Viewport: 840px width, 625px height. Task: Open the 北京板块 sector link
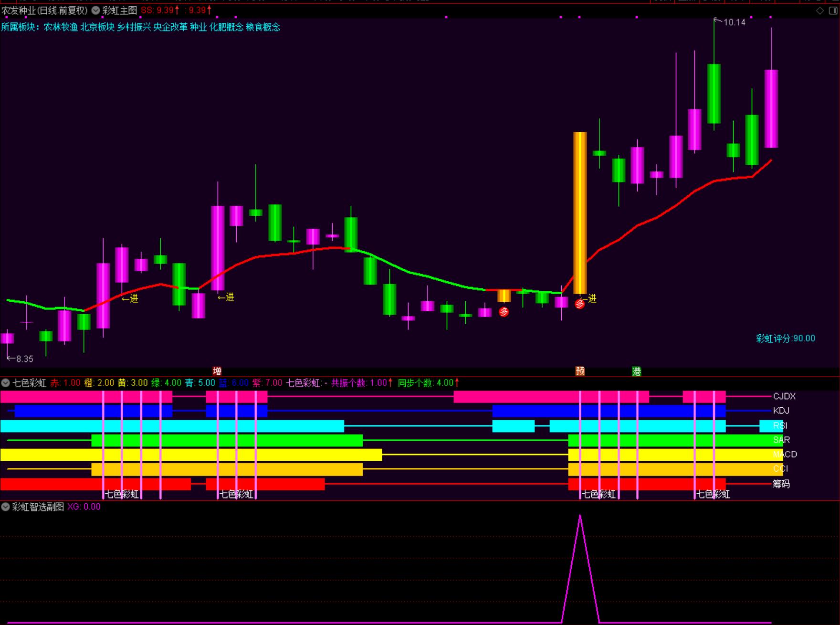pyautogui.click(x=97, y=27)
